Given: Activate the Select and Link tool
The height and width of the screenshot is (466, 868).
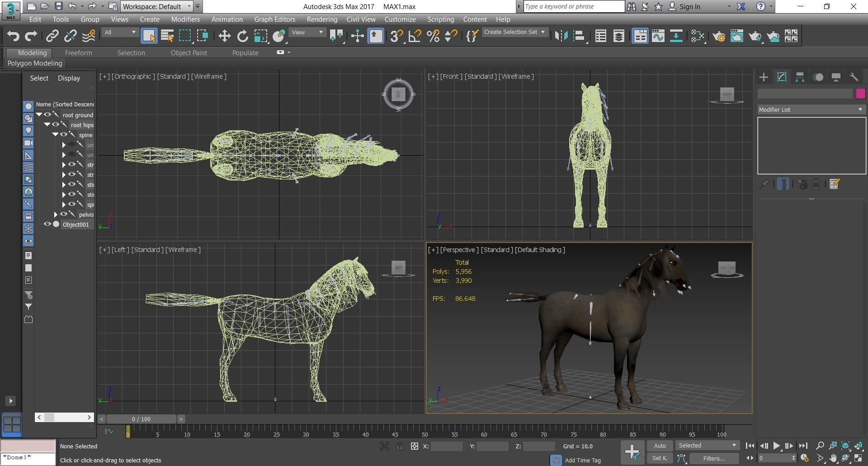Looking at the screenshot, I should coord(52,36).
